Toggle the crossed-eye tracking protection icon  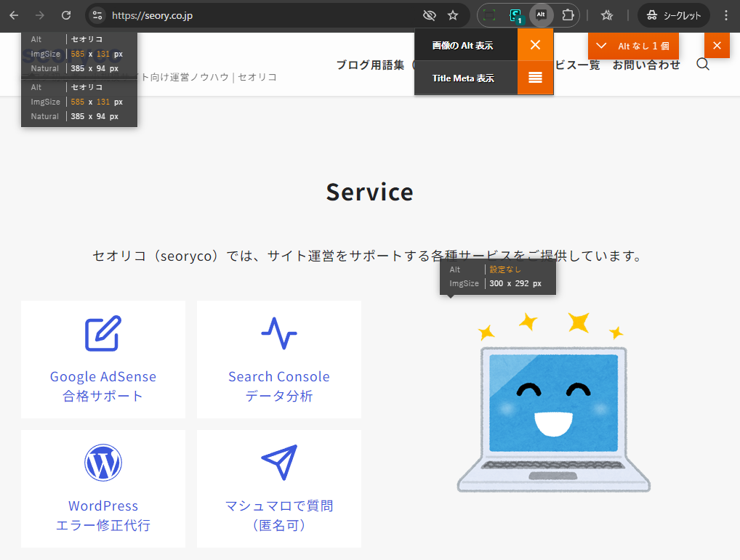click(429, 15)
